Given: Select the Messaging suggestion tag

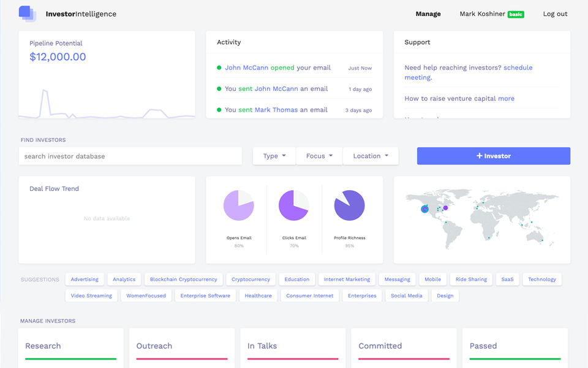Looking at the screenshot, I should coord(397,280).
